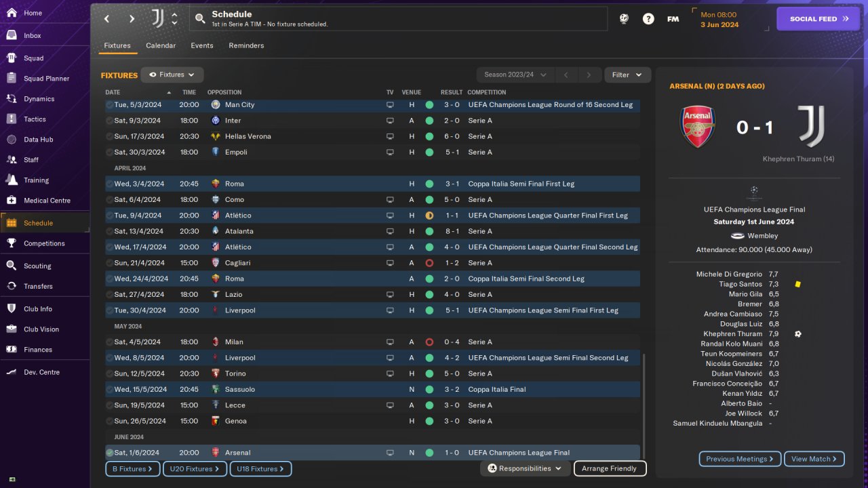
Task: Open the Squad Planner clipboard icon
Action: coord(12,79)
